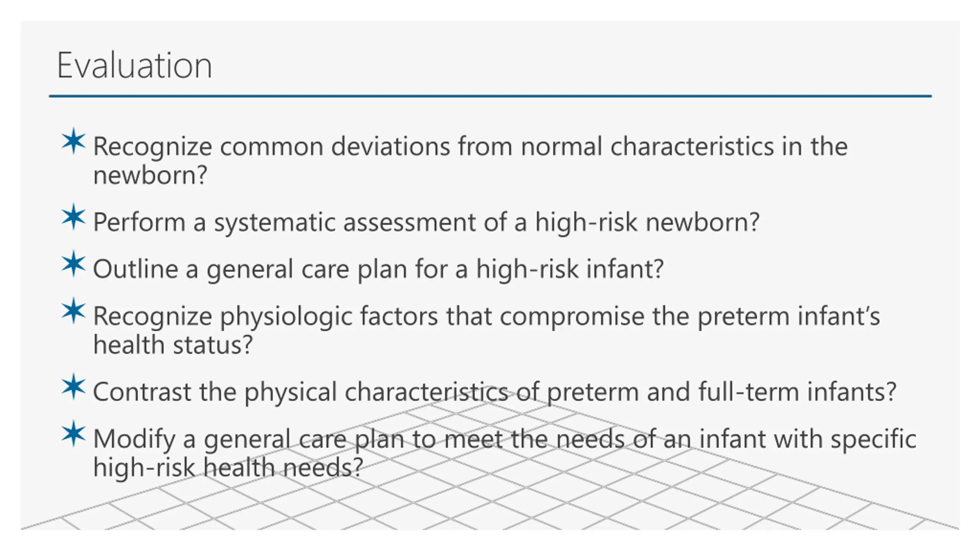Click the blue line under the title
The width and height of the screenshot is (980, 551).
490,96
